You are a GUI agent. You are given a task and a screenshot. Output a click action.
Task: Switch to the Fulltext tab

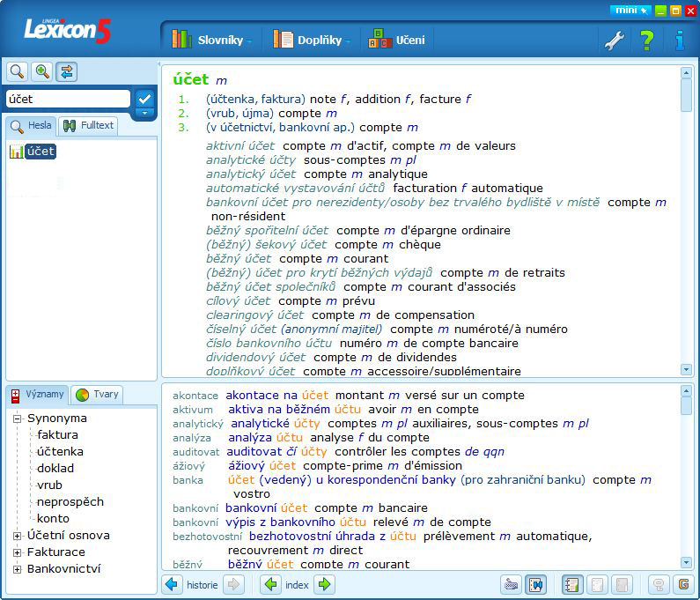88,125
